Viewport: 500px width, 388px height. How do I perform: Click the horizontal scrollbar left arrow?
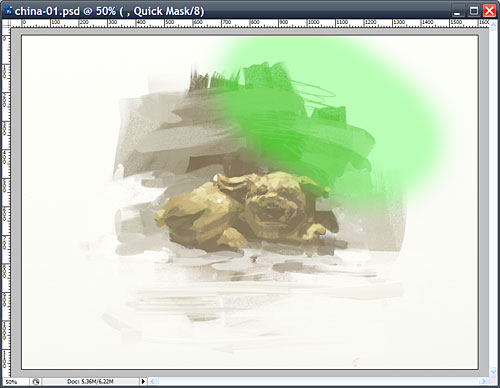153,381
